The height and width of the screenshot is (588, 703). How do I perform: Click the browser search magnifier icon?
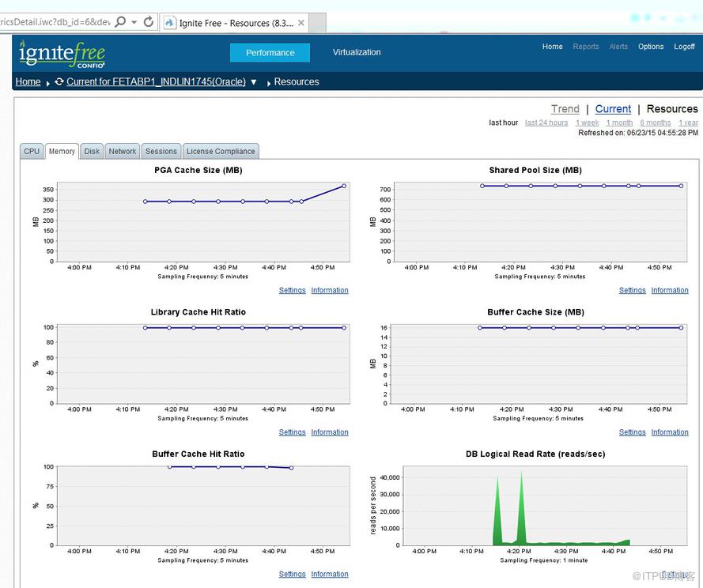click(120, 21)
